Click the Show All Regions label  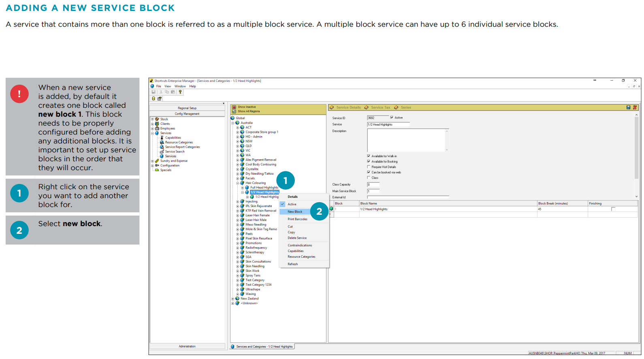(x=249, y=111)
